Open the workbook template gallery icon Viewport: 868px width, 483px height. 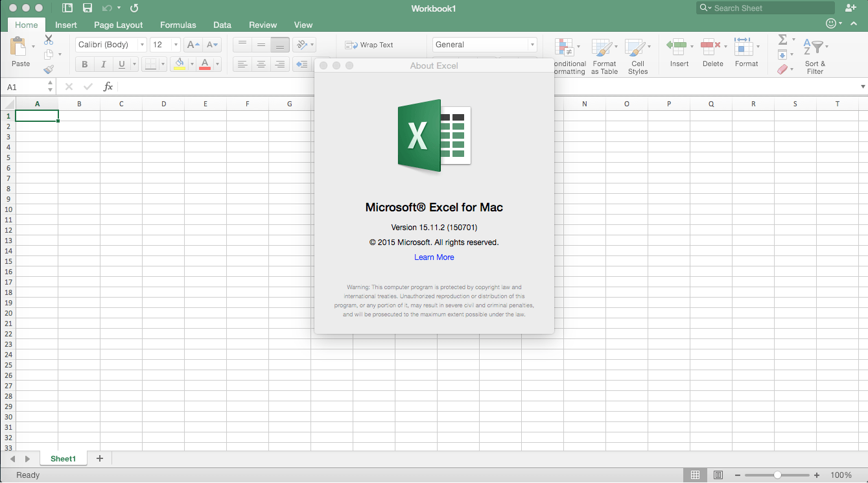coord(67,8)
